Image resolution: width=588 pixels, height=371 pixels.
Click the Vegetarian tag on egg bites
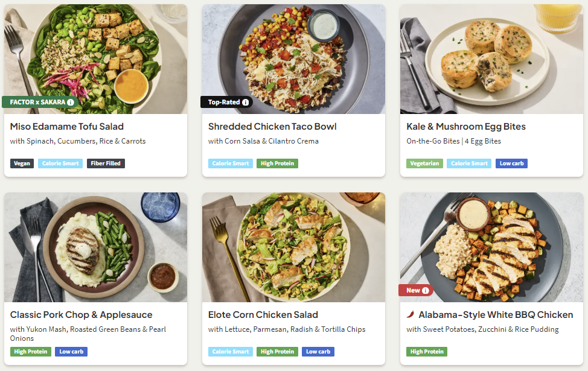coord(424,163)
